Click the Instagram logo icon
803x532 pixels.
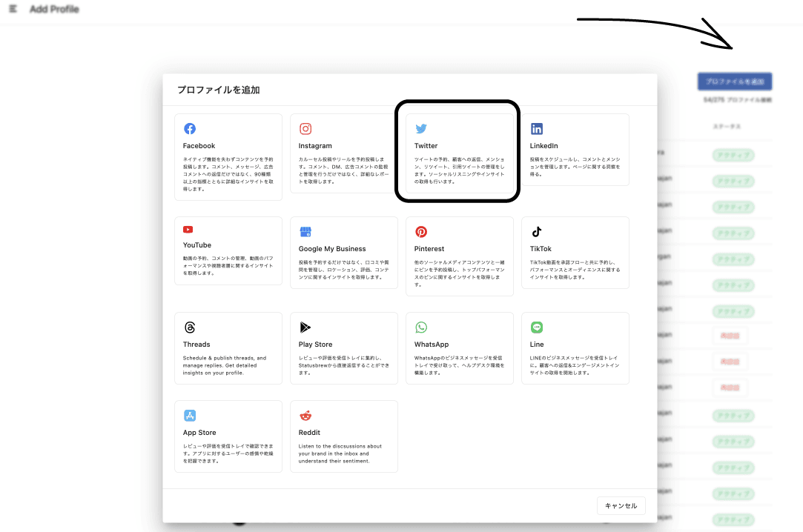click(305, 128)
